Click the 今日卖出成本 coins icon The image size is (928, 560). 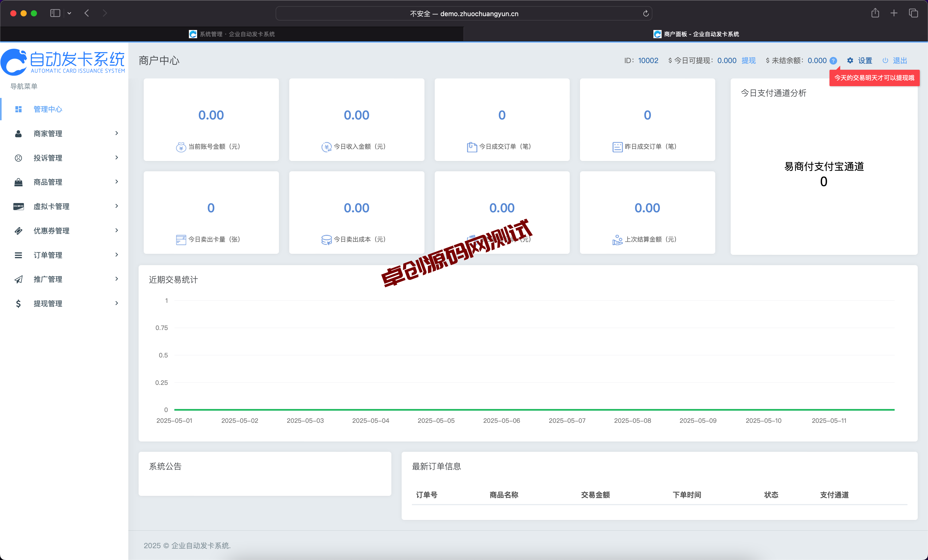[326, 240]
